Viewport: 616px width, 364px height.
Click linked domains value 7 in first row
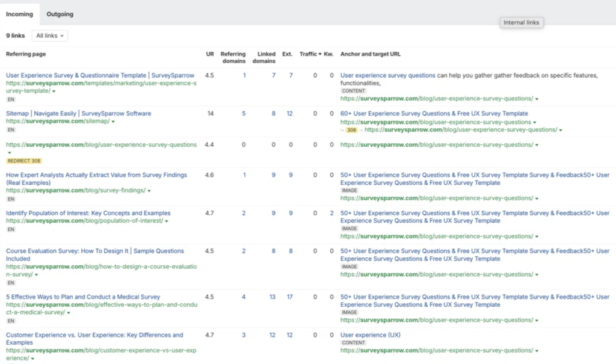(274, 75)
